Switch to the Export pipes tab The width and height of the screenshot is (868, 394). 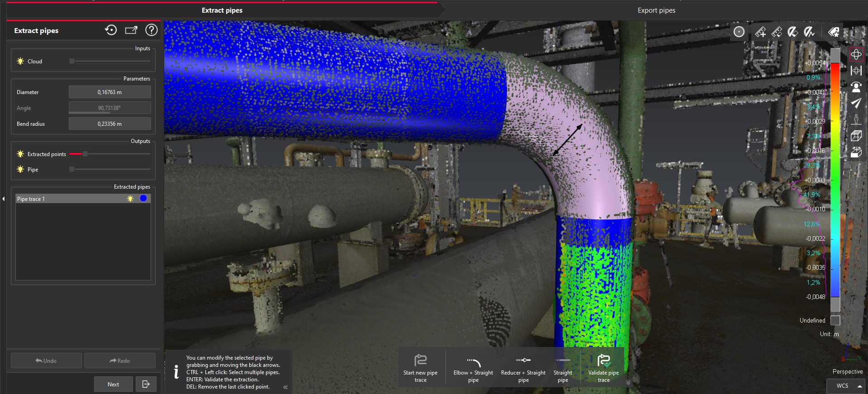[x=656, y=10]
